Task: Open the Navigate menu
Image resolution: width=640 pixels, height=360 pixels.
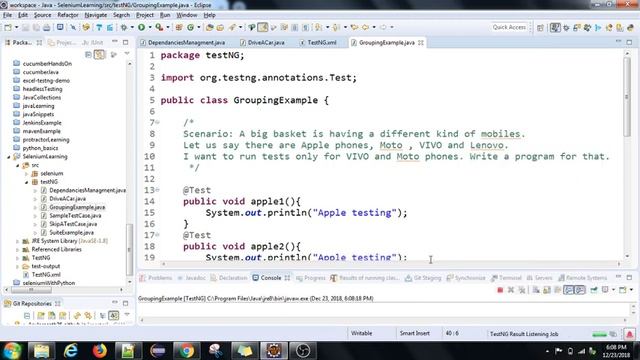Action: (x=96, y=15)
